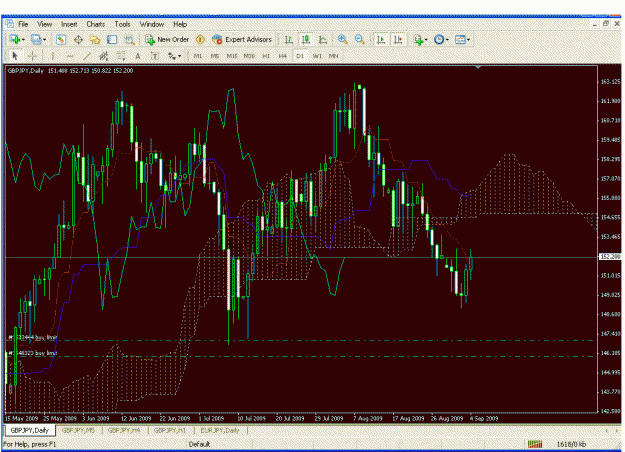Expand the New Chart dropdown arrow
The image size is (625, 452).
[23, 39]
